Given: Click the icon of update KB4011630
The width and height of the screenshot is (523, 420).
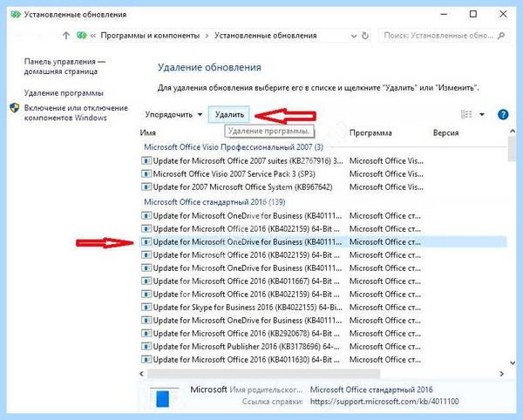Looking at the screenshot, I should tap(146, 359).
